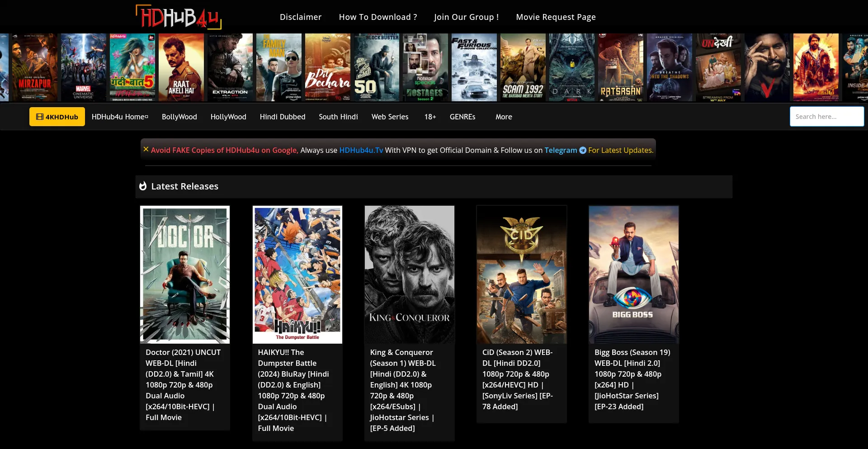Open HAIKYU!! The Dumpster Battle title link
Screen dimensions: 868x449
point(293,390)
